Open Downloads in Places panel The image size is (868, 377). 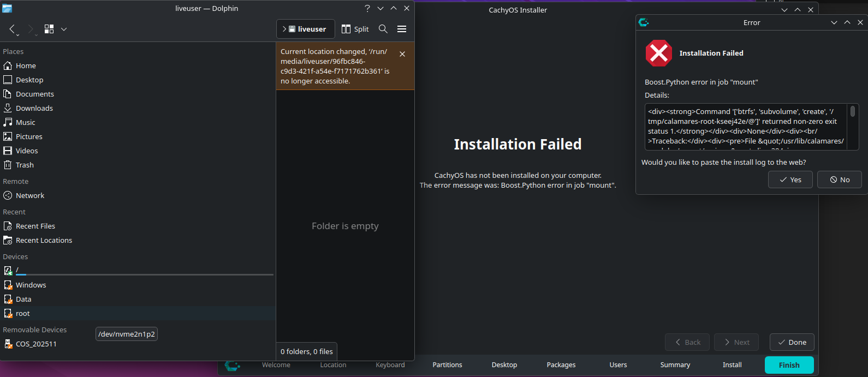138,108
